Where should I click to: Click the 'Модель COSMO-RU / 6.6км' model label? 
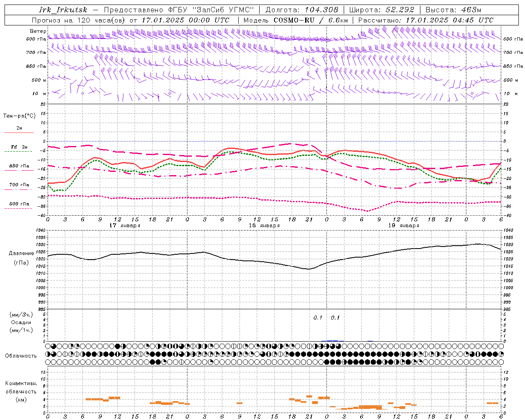(296, 20)
